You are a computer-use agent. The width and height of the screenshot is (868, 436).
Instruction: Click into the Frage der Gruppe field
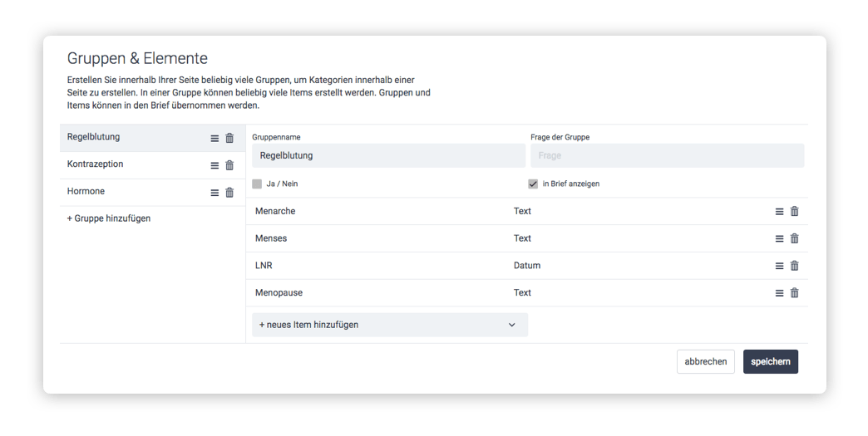[x=667, y=156]
